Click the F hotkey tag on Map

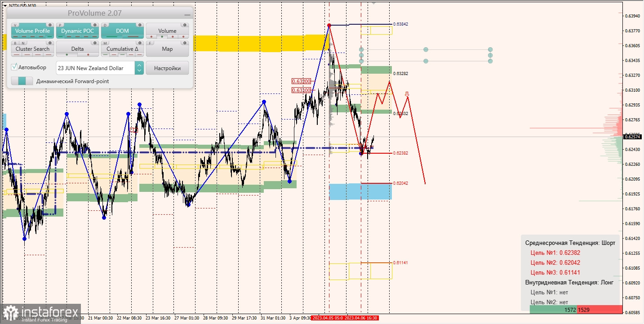pos(151,43)
